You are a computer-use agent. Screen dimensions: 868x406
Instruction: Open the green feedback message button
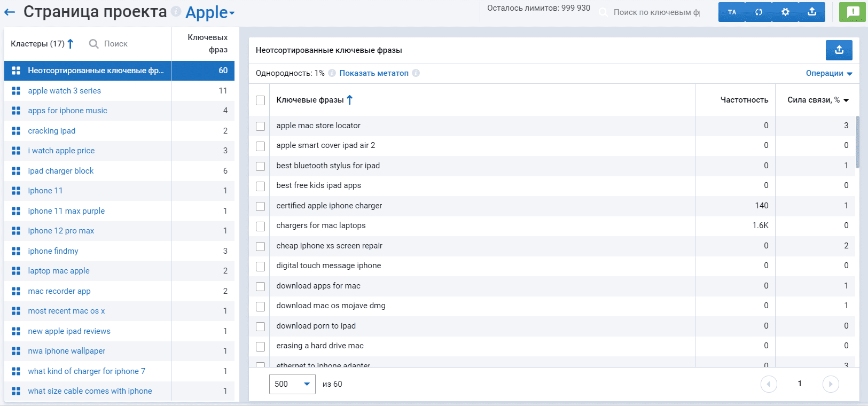(853, 12)
